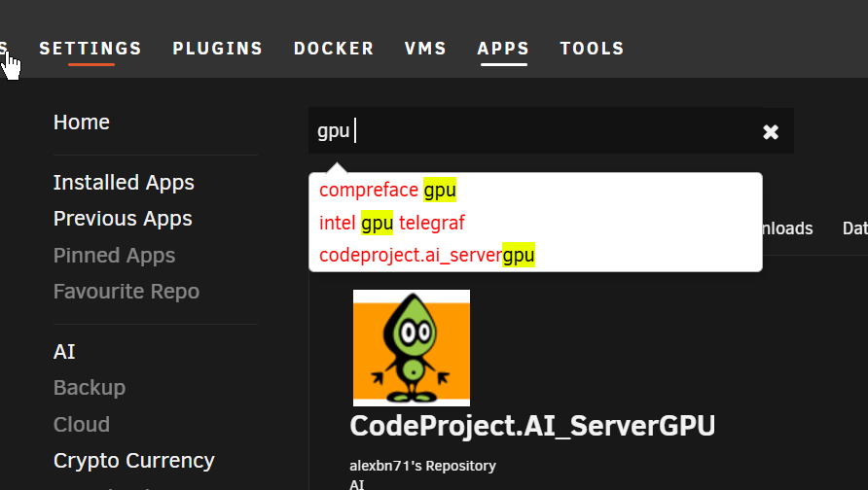Open the Settings tab
Image resolution: width=868 pixels, height=490 pixels.
(x=90, y=49)
